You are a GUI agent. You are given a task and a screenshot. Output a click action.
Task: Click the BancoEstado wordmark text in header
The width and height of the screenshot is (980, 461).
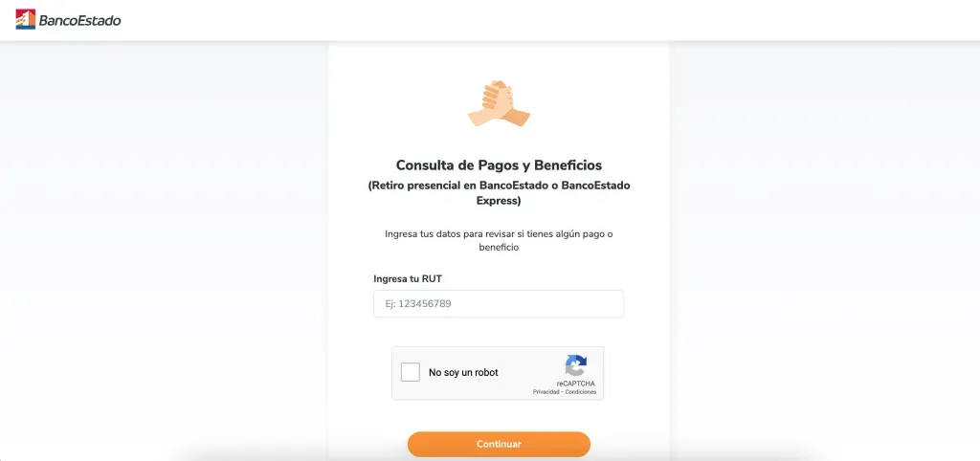click(x=79, y=21)
